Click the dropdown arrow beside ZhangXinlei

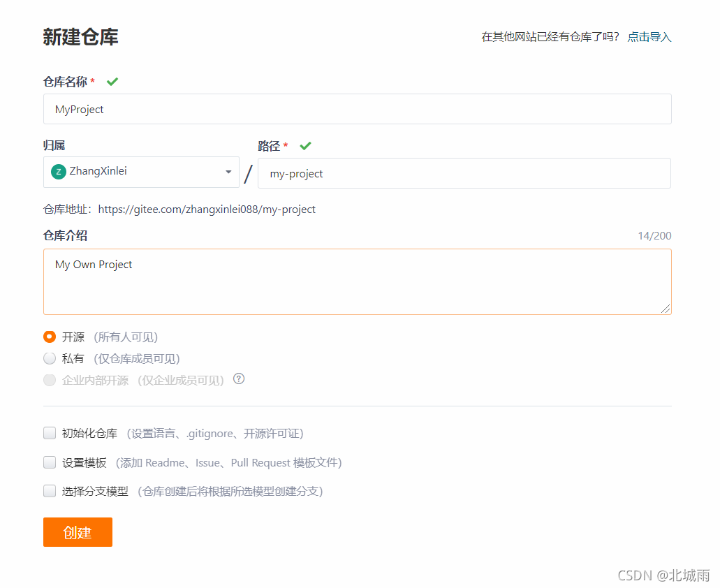(228, 171)
